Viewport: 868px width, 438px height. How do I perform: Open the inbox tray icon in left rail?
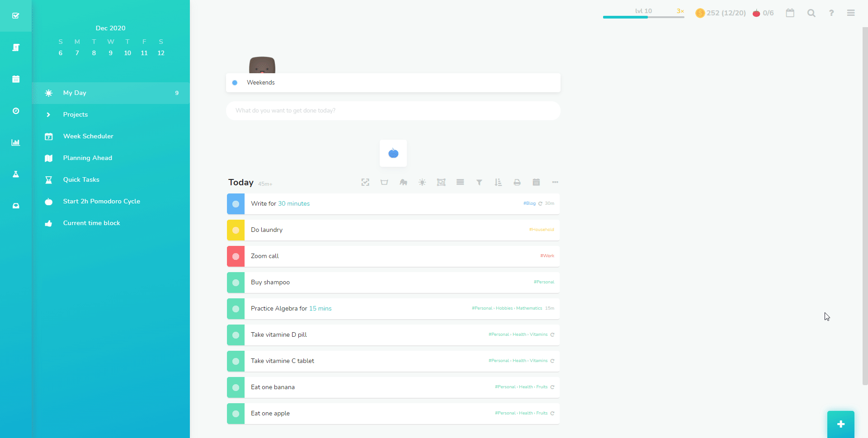(x=16, y=206)
